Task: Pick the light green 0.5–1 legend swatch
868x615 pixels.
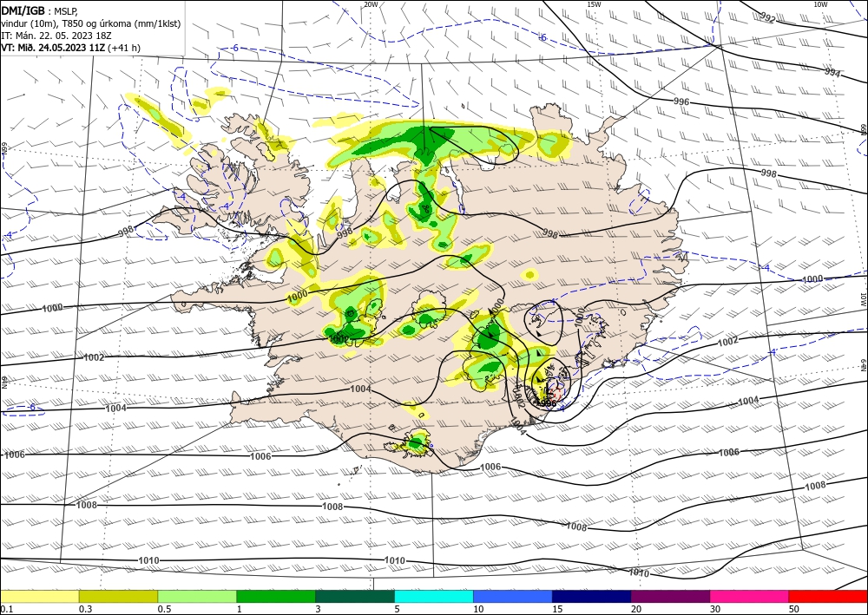Action: (x=197, y=596)
